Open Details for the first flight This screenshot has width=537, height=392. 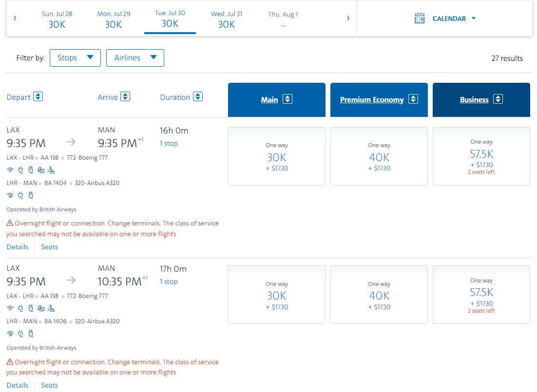[18, 247]
